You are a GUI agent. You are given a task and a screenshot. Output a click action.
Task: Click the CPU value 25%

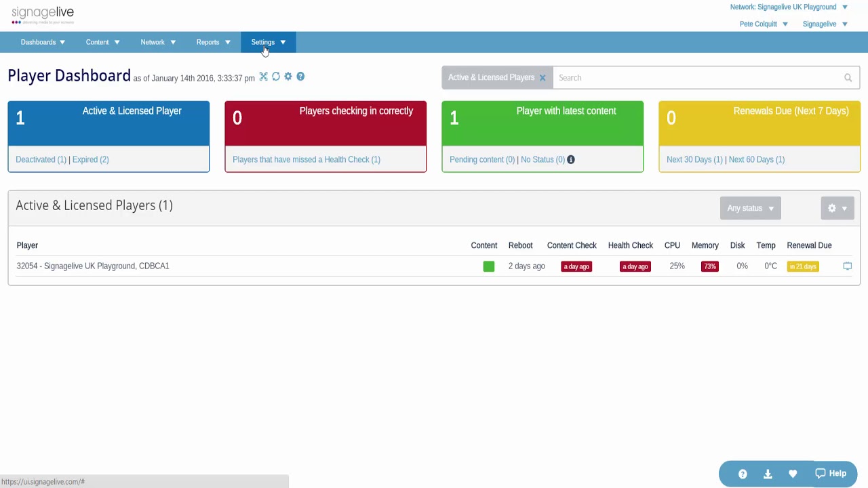tap(677, 266)
